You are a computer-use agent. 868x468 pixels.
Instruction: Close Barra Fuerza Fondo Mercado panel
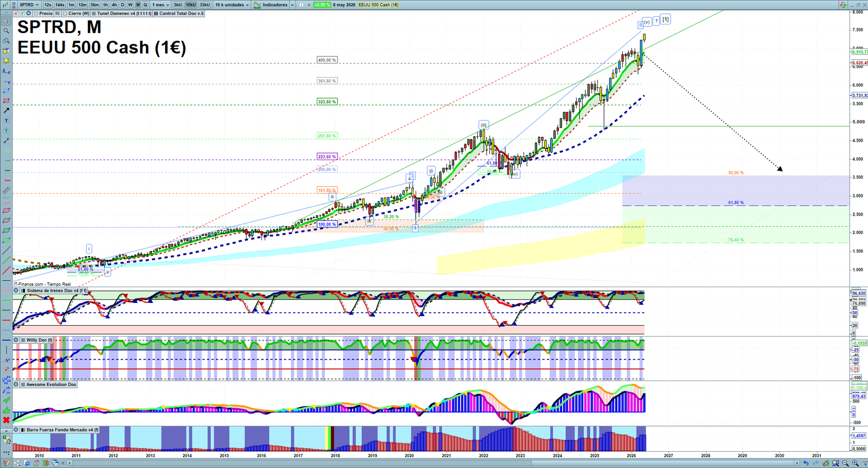point(16,429)
